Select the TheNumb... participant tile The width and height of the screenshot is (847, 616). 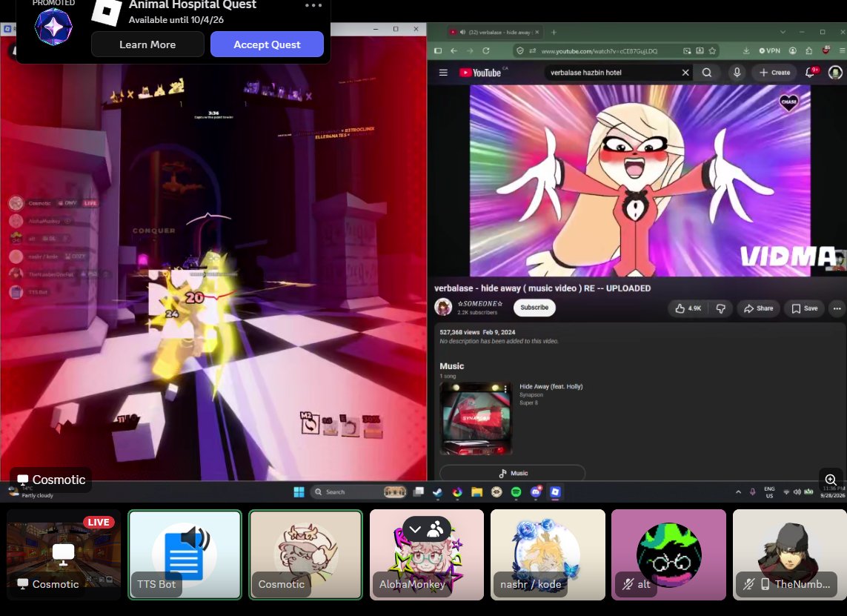click(790, 555)
